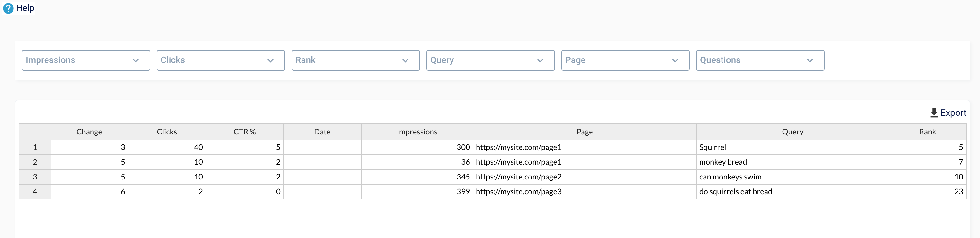The image size is (980, 238).
Task: Click the Help link text
Action: [x=25, y=8]
